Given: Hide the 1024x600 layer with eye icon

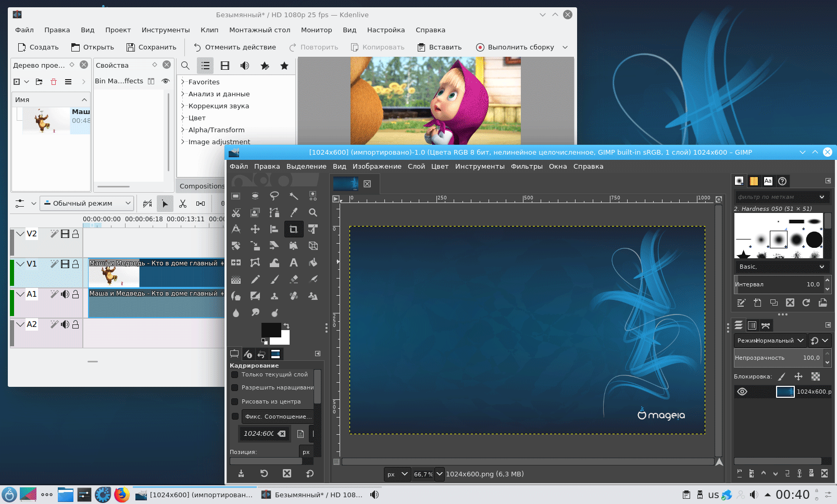Looking at the screenshot, I should [742, 392].
